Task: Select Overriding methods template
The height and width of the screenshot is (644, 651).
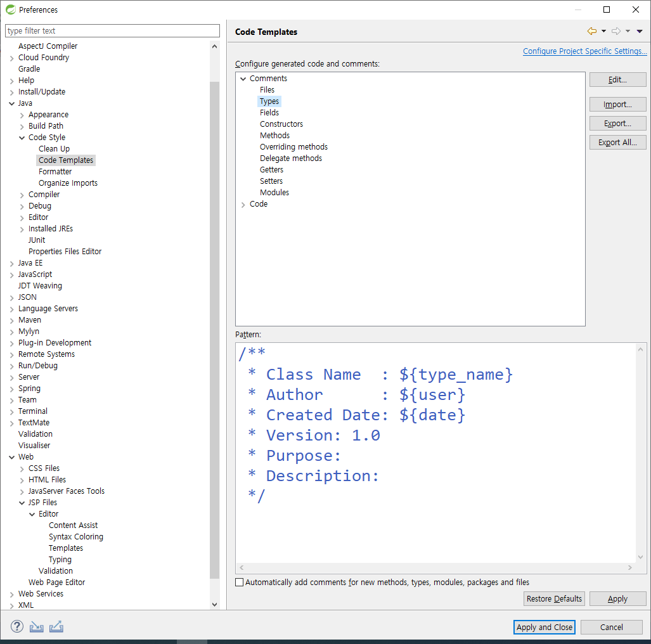Action: pos(293,147)
